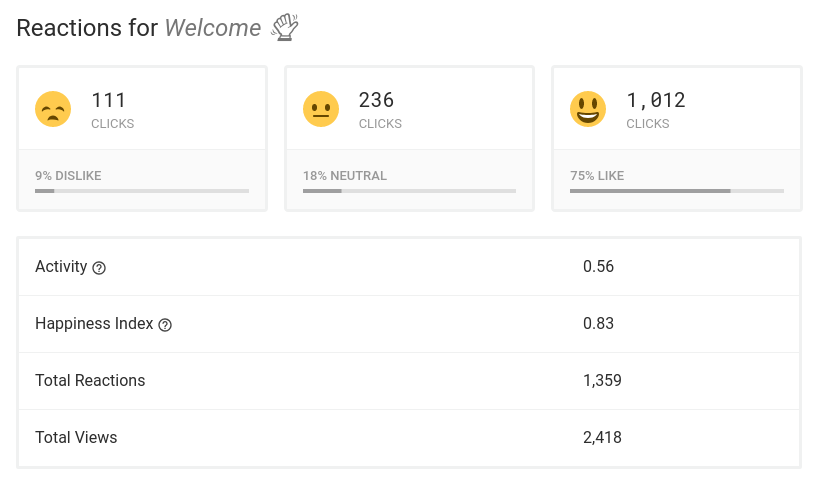Click the Total Views row label
Image resolution: width=818 pixels, height=486 pixels.
(76, 438)
